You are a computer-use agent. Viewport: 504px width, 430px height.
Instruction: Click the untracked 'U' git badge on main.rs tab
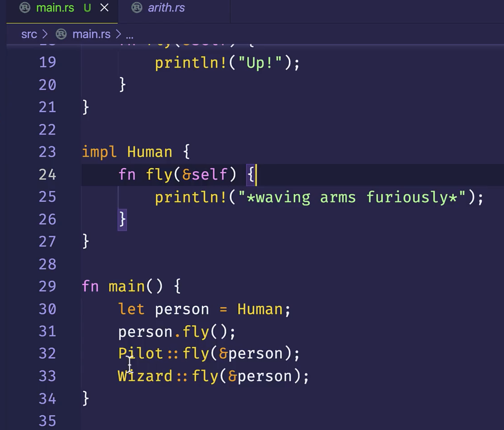87,8
